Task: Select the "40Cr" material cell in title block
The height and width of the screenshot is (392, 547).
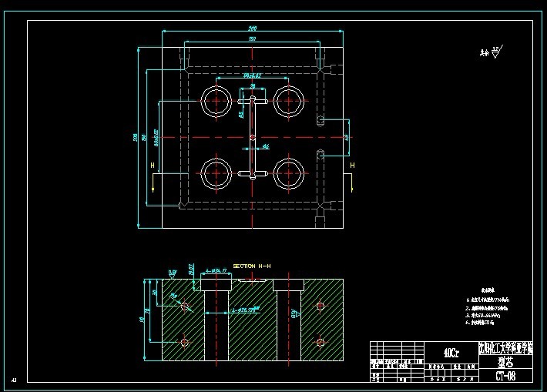Action: click(451, 353)
